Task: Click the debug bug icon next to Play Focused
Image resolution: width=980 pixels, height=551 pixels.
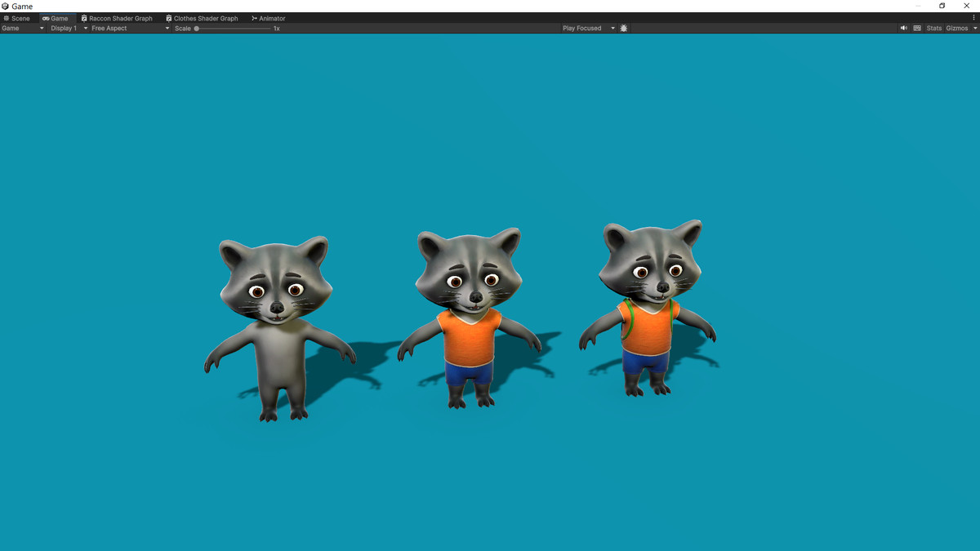Action: coord(623,28)
